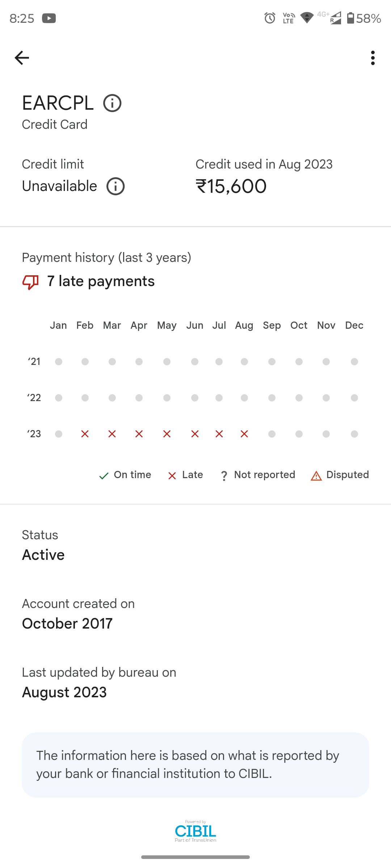391x868 pixels.
Task: Tap info icon next to EARCPL
Action: pos(112,103)
